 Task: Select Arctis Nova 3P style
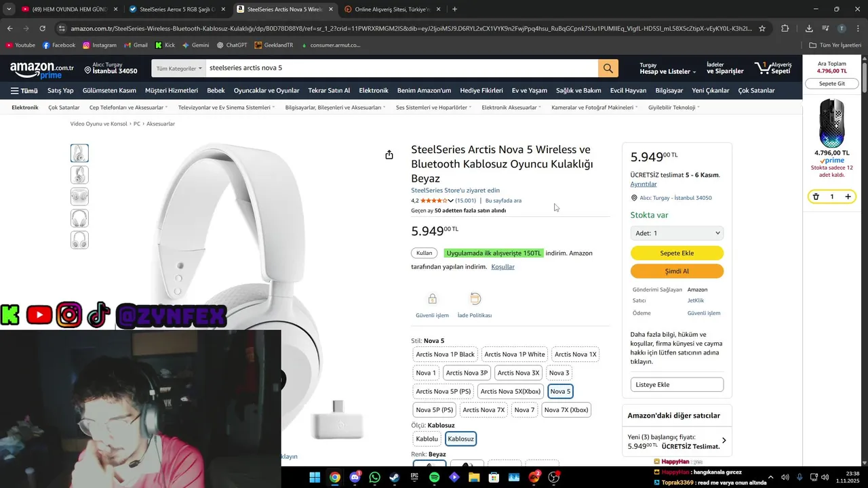pyautogui.click(x=467, y=373)
